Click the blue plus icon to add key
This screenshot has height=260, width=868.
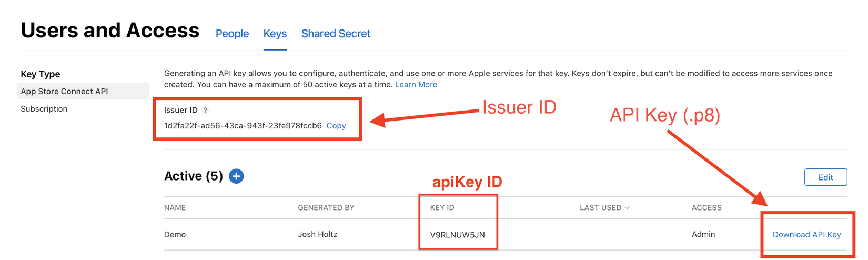(236, 176)
